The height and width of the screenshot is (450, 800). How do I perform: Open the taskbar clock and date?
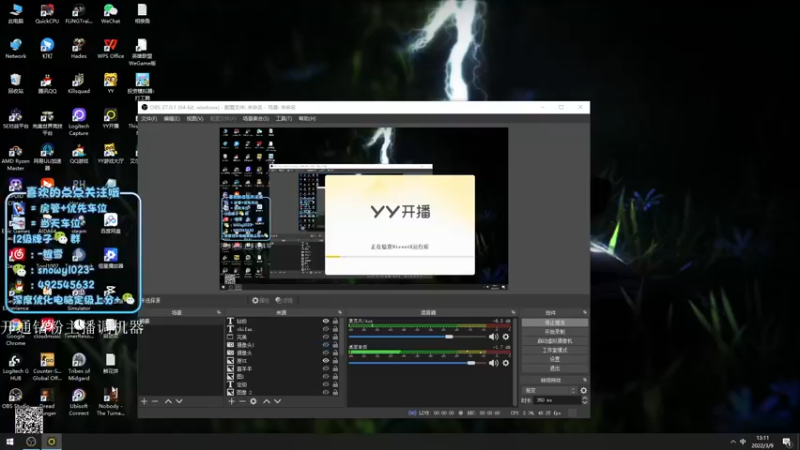pos(762,442)
